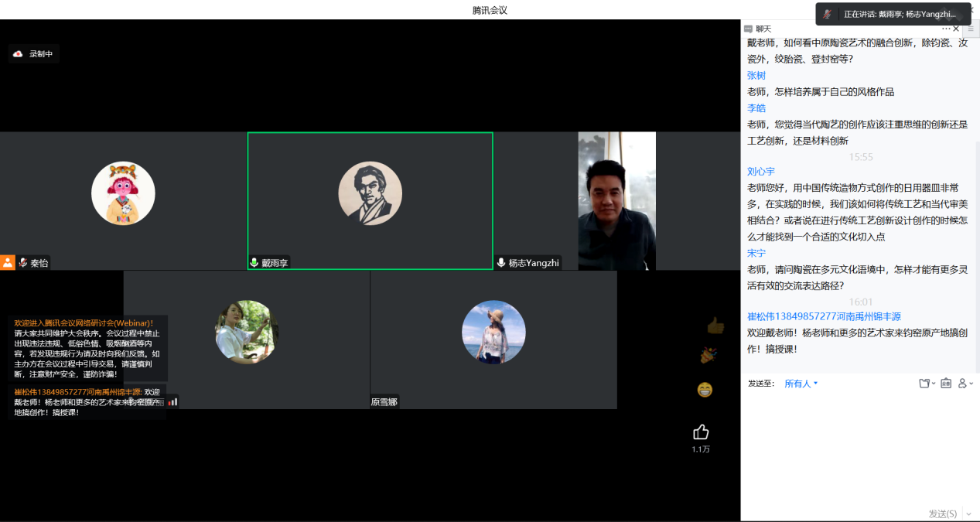Click in the chat message input area
The width and height of the screenshot is (980, 522).
point(859,449)
